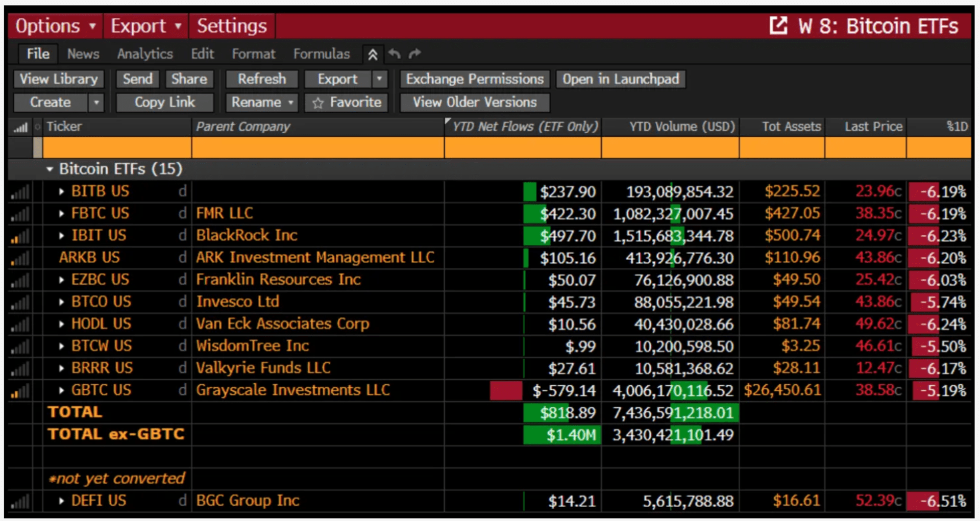Click the signal bars icon for BRRR US
Screen dimensions: 980x521
(x=20, y=368)
